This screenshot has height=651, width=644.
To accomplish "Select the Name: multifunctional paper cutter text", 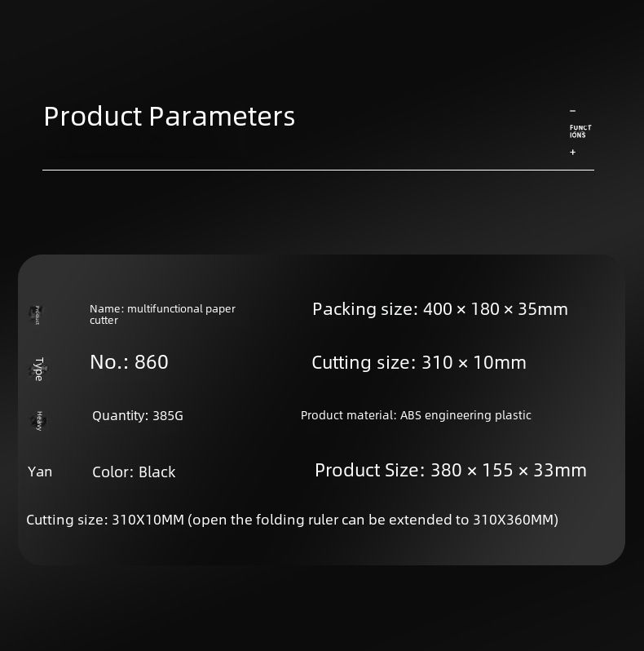I will point(161,314).
